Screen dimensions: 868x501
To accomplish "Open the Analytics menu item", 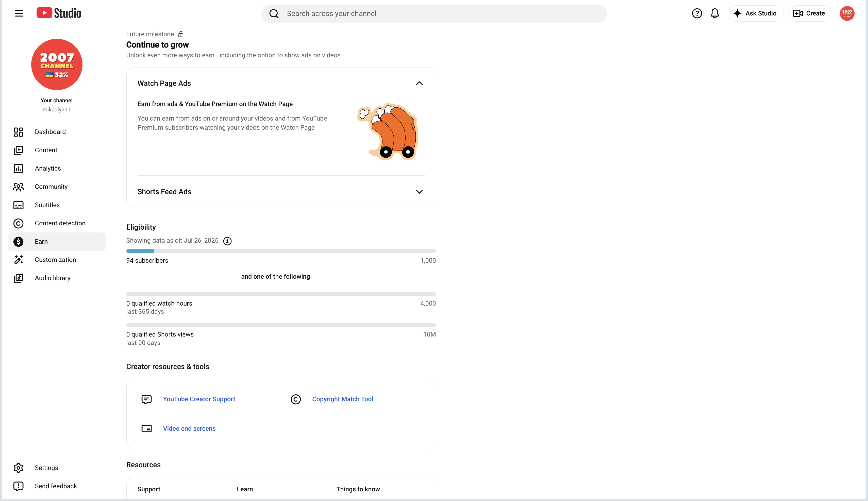I will [x=57, y=168].
